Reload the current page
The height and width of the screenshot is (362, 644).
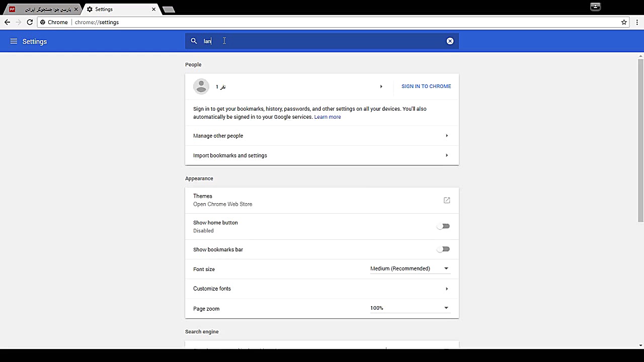pyautogui.click(x=30, y=22)
